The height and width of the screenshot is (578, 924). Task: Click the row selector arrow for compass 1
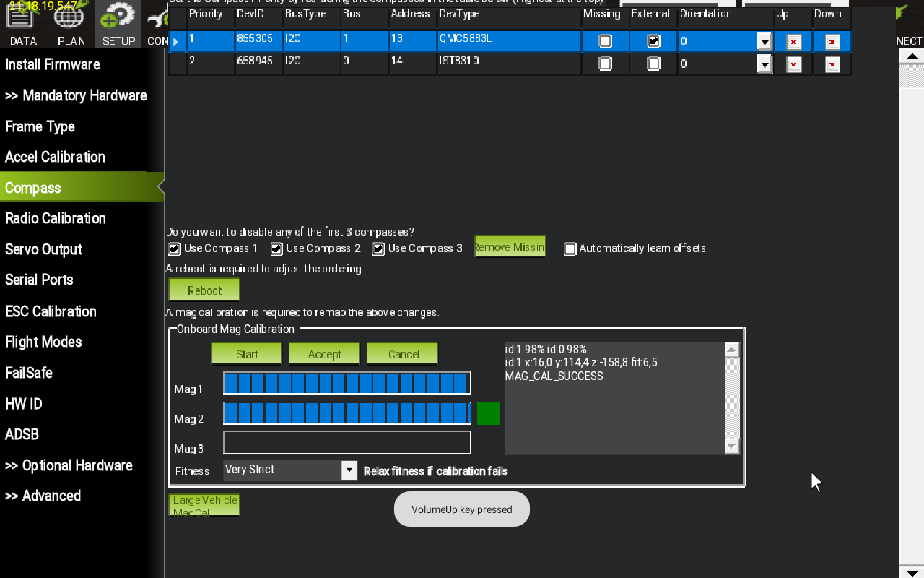coord(175,42)
